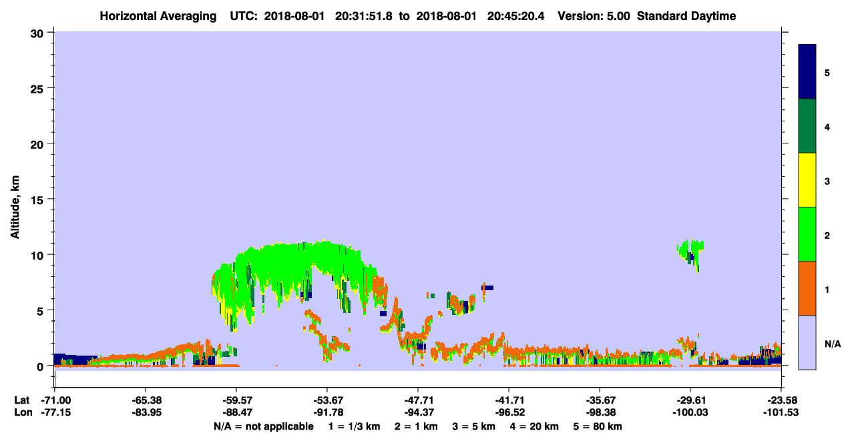Click the '4 = 20 km' legend note
The image size is (868, 445).
pos(534,426)
